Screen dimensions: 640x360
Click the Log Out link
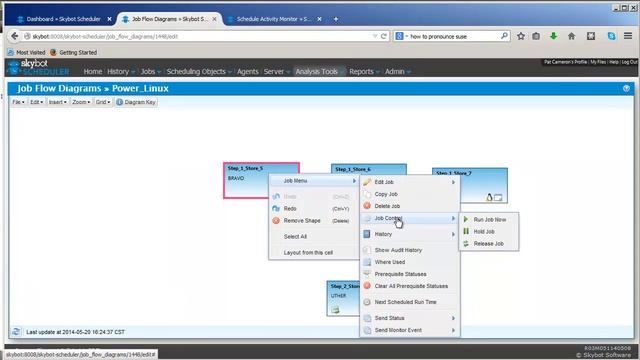pyautogui.click(x=629, y=62)
